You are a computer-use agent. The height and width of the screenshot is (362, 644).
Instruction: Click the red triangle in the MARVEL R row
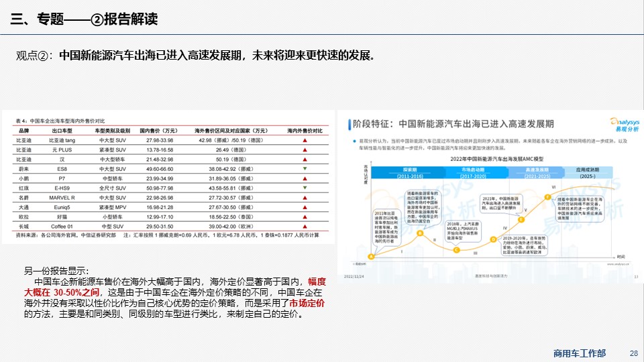click(x=305, y=197)
